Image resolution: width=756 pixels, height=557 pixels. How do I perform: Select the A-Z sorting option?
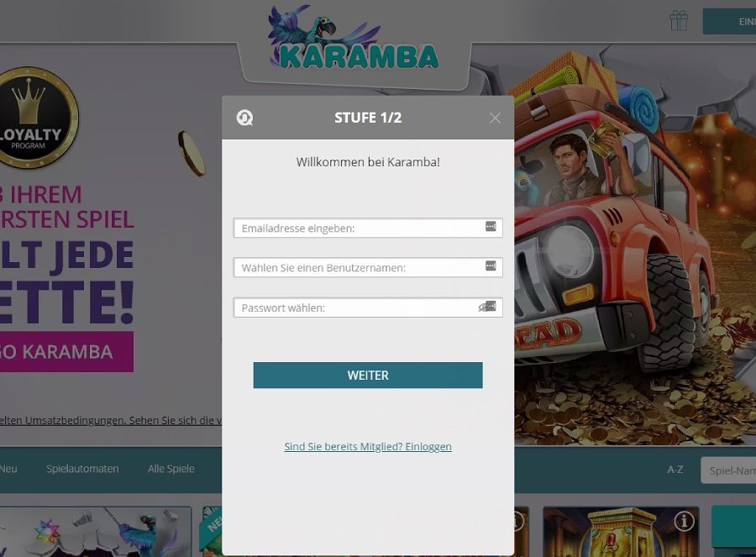(675, 470)
